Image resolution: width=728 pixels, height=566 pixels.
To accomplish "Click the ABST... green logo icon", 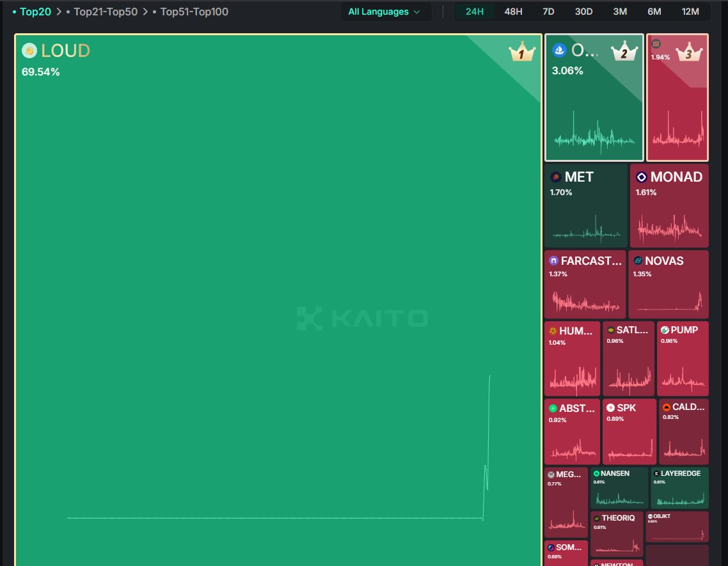I will (553, 408).
